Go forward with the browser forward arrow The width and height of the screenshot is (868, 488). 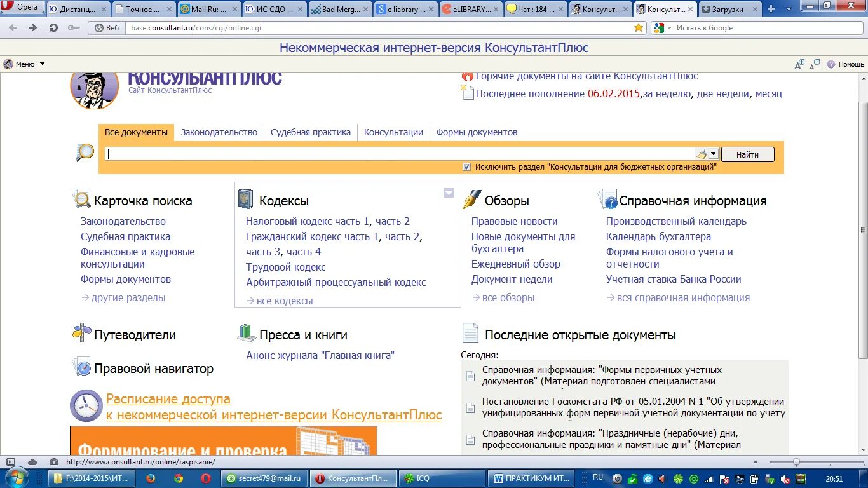[33, 28]
